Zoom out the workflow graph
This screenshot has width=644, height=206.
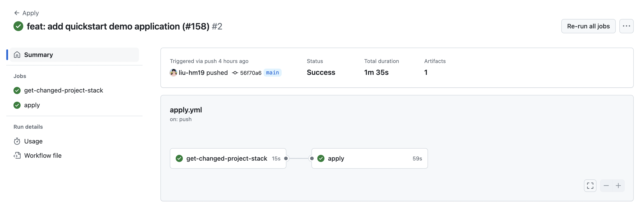tap(606, 185)
